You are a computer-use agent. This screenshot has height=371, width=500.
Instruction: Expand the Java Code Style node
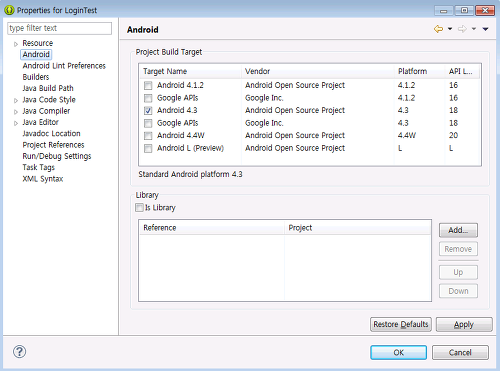pyautogui.click(x=16, y=100)
